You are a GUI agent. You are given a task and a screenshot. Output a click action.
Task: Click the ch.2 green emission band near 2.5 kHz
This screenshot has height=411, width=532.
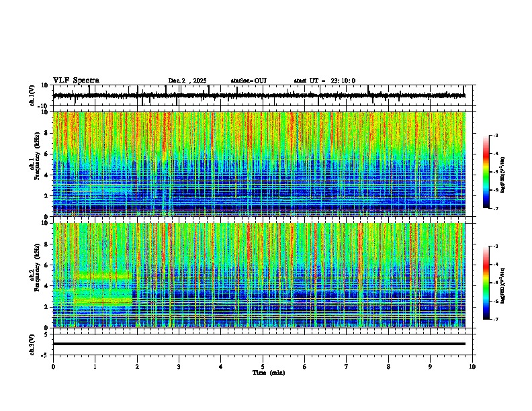(103, 301)
